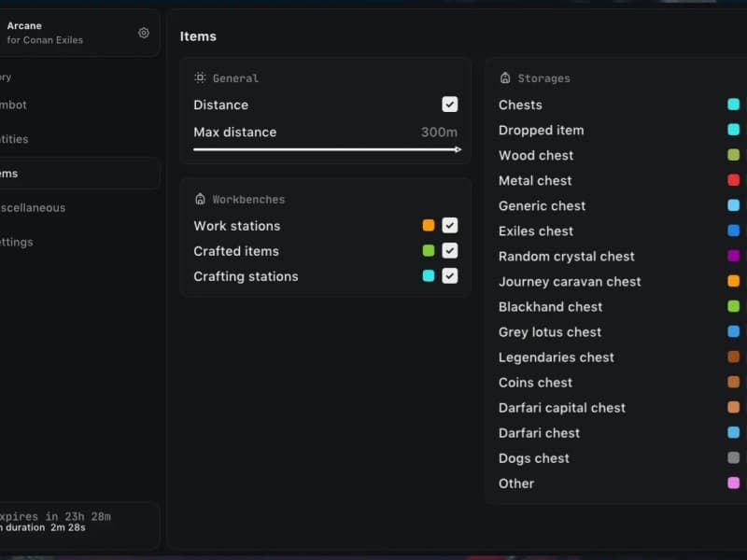Click the Max distance label
Screen dimensions: 747x560
pos(235,132)
